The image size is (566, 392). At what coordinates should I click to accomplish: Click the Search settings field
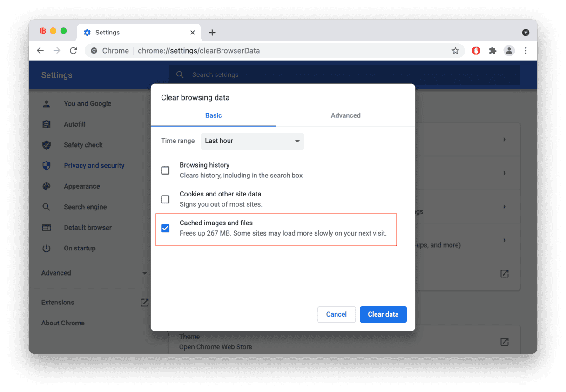pos(344,74)
